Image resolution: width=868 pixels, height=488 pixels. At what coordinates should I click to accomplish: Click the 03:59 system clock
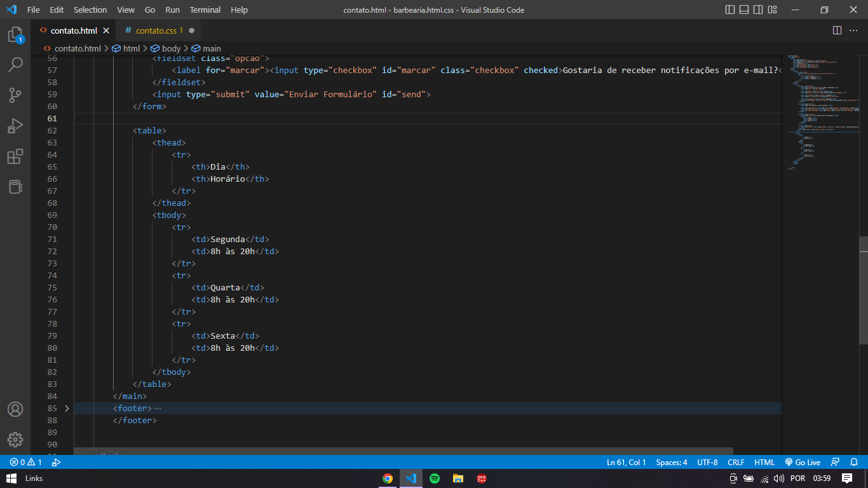(x=822, y=478)
